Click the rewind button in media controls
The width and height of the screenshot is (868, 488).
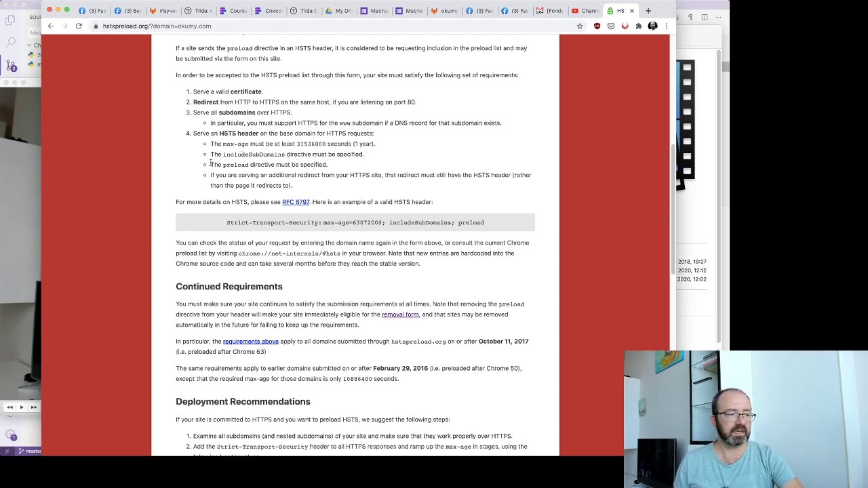[x=9, y=407]
